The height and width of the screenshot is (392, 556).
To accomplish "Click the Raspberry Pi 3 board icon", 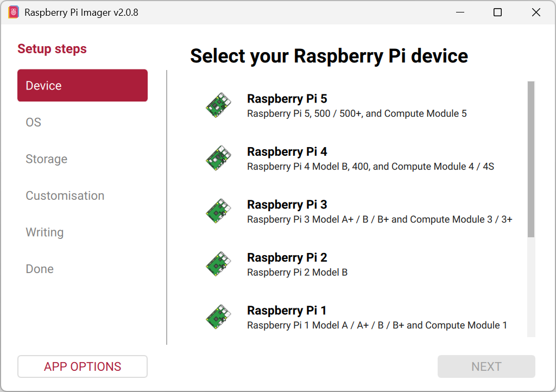I will [218, 211].
